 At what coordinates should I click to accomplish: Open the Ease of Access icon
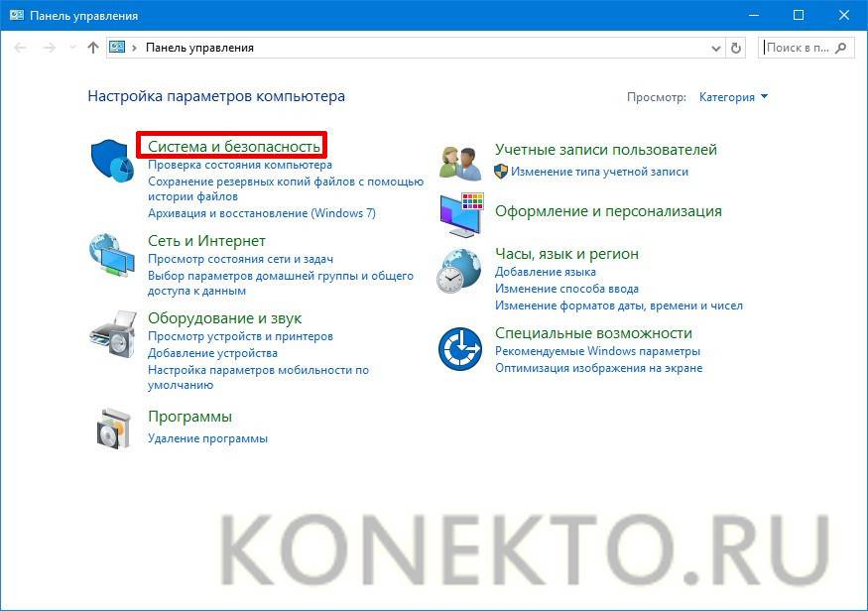pyautogui.click(x=460, y=349)
